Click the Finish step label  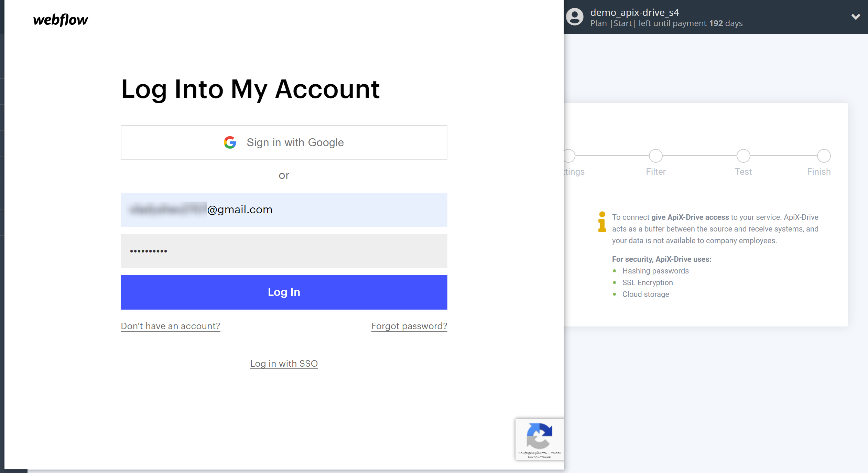(x=819, y=172)
